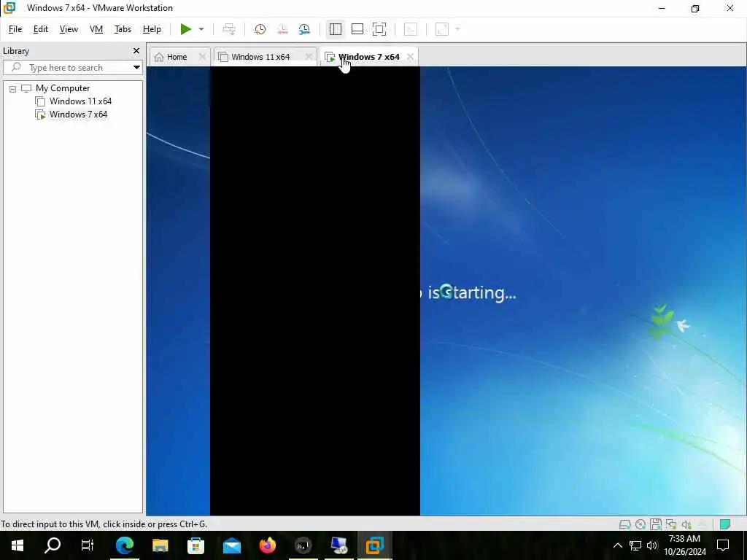
Task: Select My Computer in the library tree
Action: pyautogui.click(x=63, y=88)
